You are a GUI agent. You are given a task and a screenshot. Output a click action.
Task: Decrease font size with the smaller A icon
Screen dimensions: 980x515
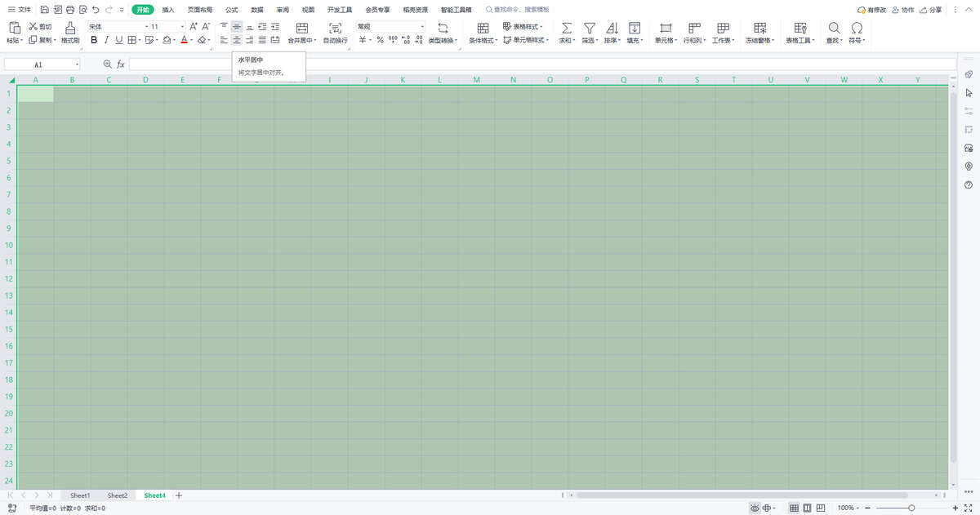(x=207, y=27)
